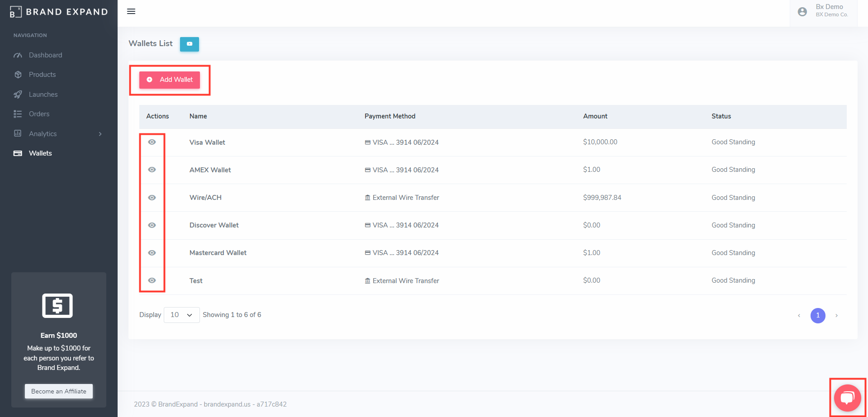
Task: Open the Bx Demo user profile
Action: [x=823, y=11]
